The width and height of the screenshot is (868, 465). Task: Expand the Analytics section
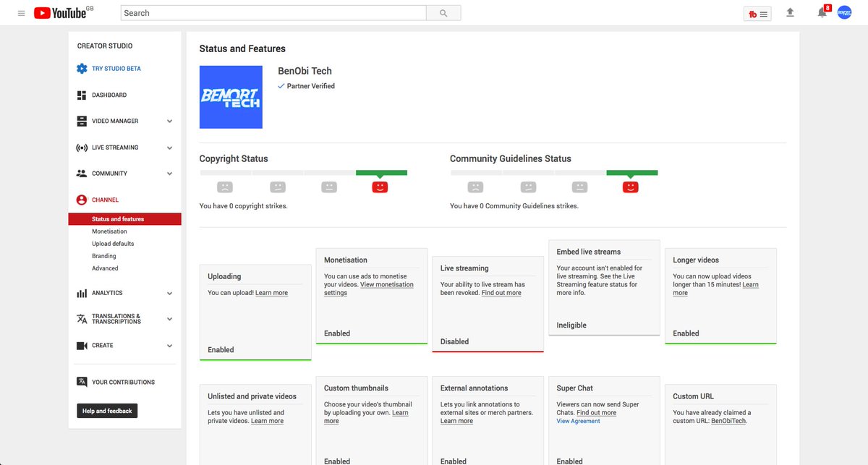pyautogui.click(x=169, y=294)
